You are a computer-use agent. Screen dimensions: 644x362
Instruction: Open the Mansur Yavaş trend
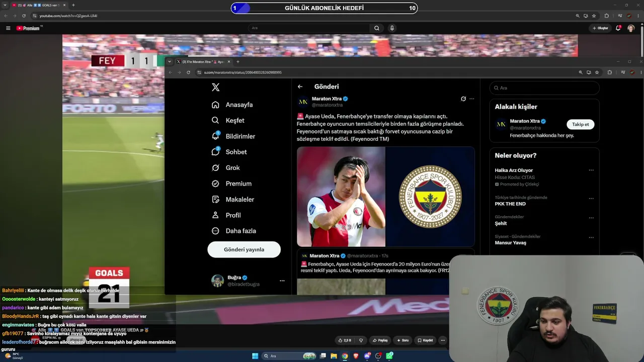(x=510, y=243)
